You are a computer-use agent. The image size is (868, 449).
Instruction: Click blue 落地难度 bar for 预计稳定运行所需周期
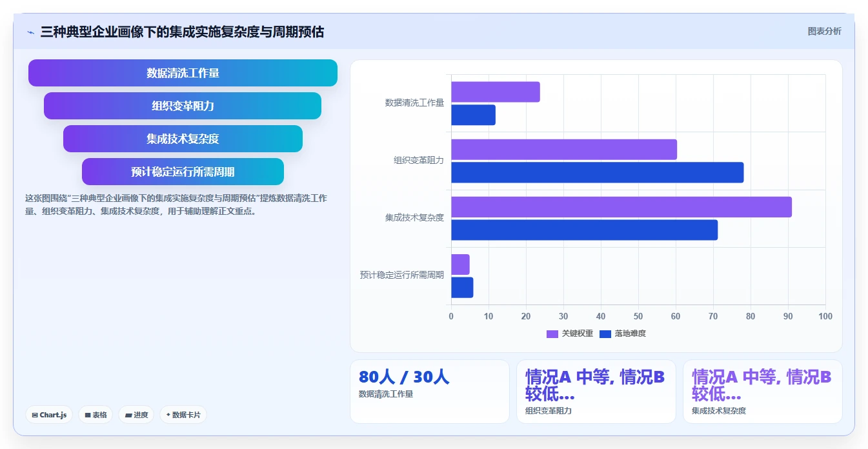coord(462,288)
